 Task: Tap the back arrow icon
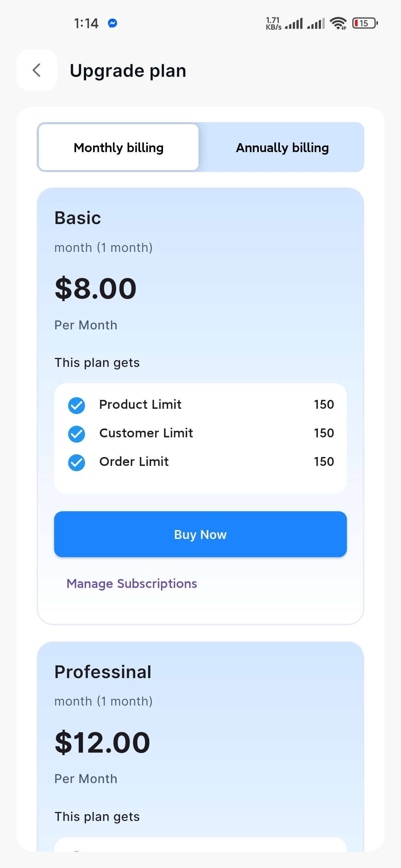click(37, 70)
